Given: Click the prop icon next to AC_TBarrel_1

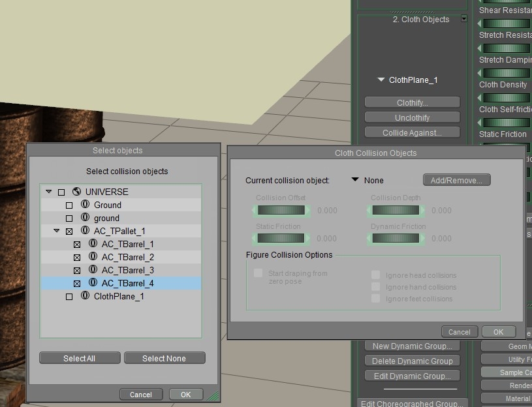Looking at the screenshot, I should (x=93, y=244).
